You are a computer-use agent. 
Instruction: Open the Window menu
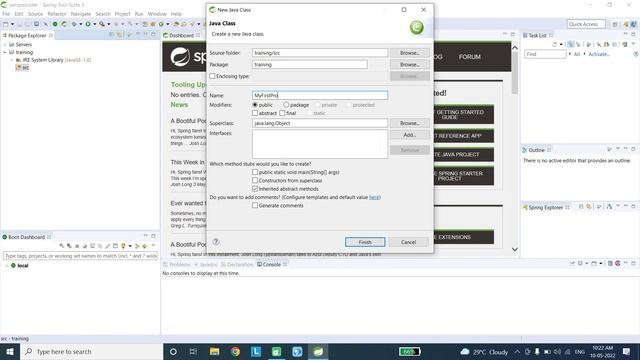(157, 14)
